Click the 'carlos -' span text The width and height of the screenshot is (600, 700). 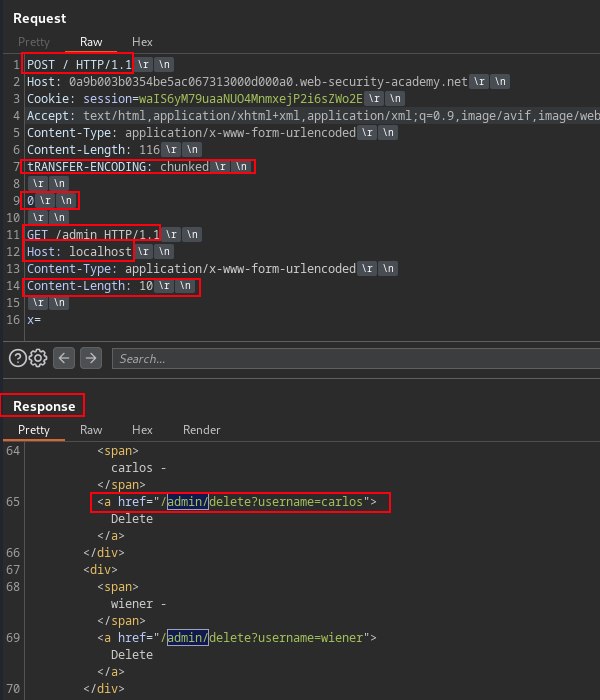(x=139, y=468)
